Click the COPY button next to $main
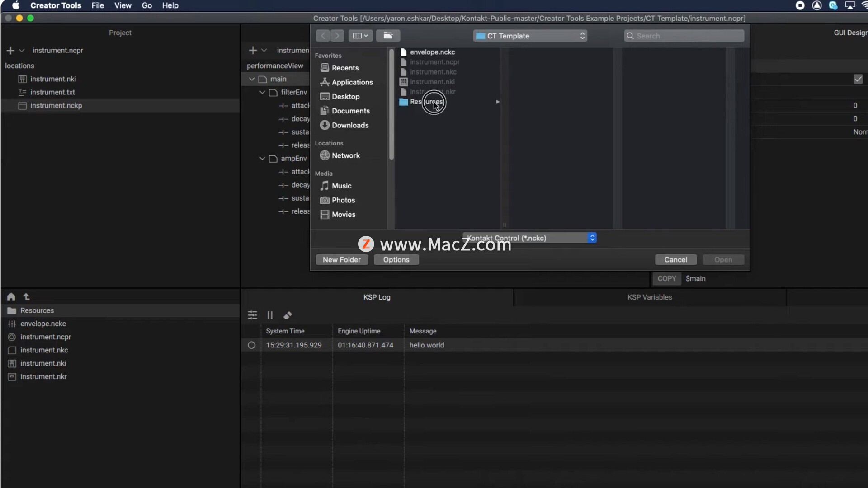The height and width of the screenshot is (488, 868). (x=666, y=279)
